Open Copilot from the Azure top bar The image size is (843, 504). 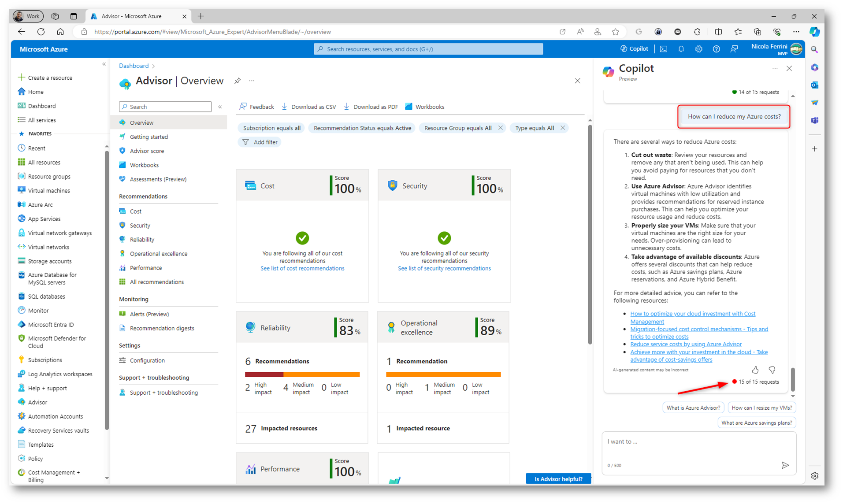point(634,49)
